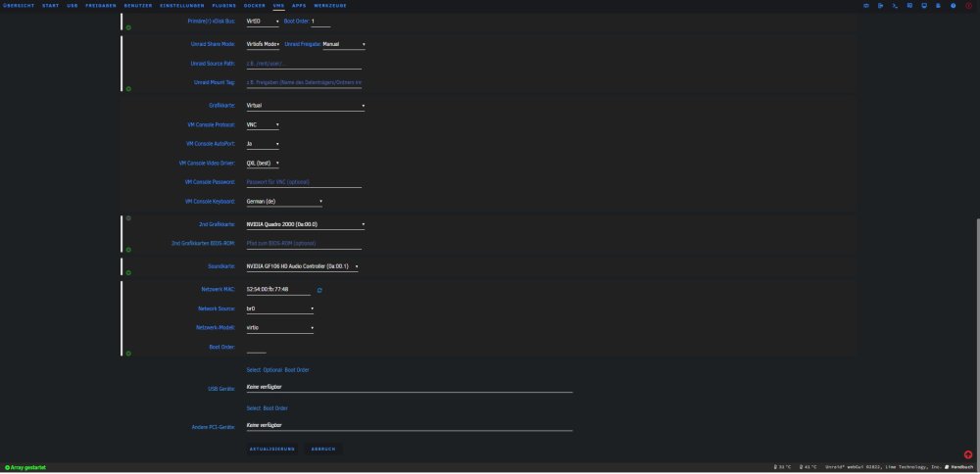The height and width of the screenshot is (474, 980).
Task: Click green add icon beside Soundkarte
Action: (x=128, y=273)
